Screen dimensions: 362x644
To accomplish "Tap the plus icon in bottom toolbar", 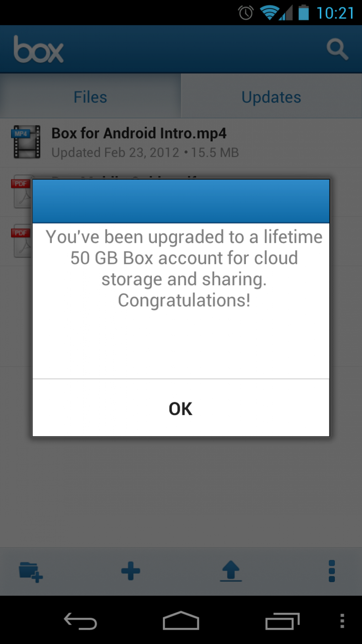I will pyautogui.click(x=131, y=571).
